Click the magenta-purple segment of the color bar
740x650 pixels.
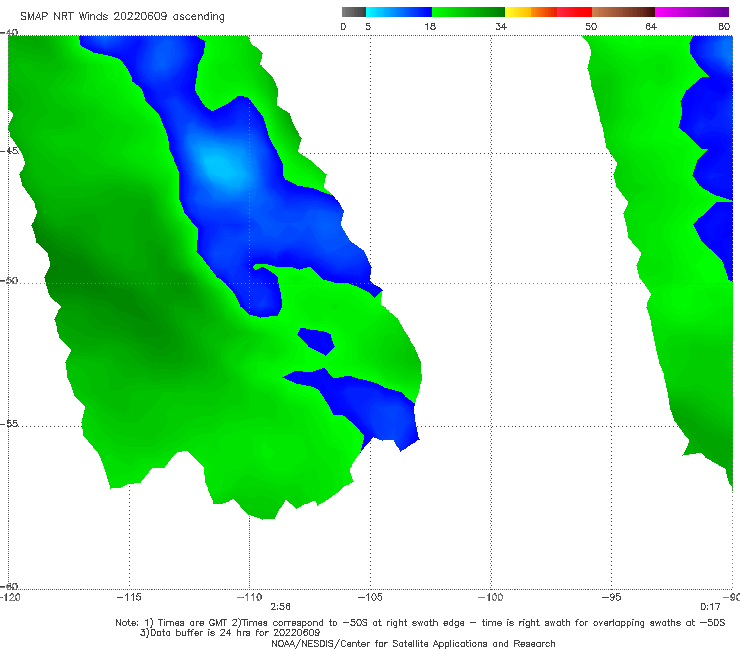point(692,12)
